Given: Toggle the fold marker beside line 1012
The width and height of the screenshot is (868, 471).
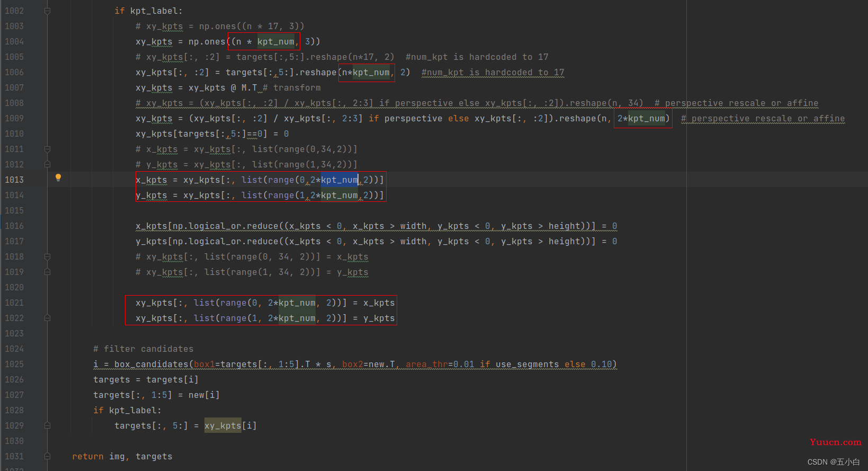Looking at the screenshot, I should (x=47, y=164).
